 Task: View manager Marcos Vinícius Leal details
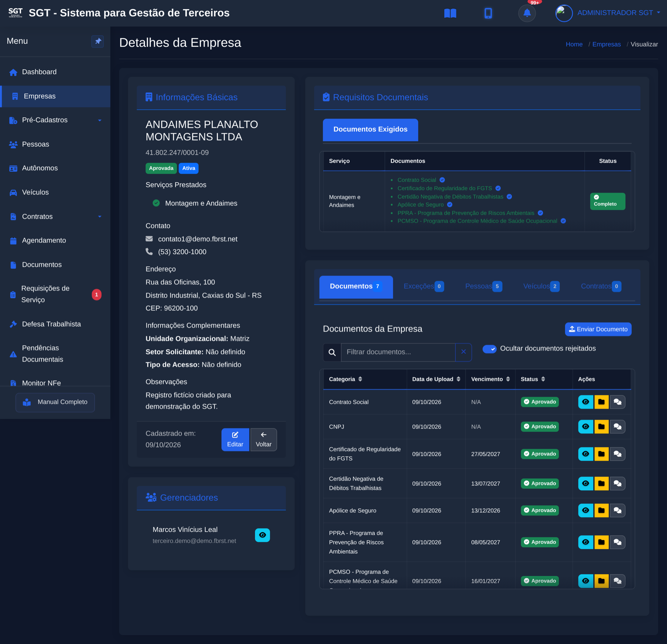[262, 535]
